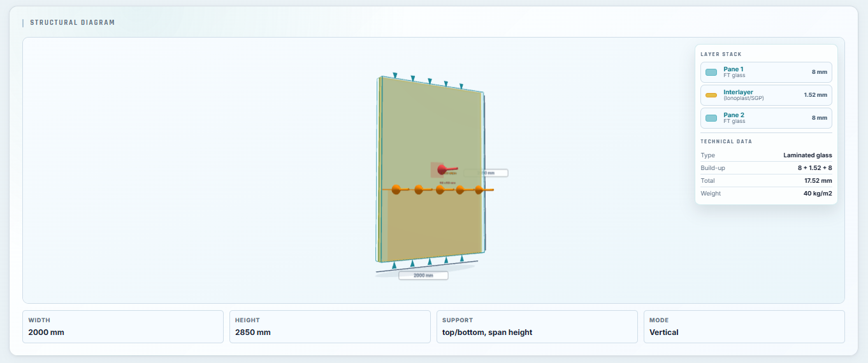Click the Pane 1 '8 mm' thickness

click(x=820, y=72)
